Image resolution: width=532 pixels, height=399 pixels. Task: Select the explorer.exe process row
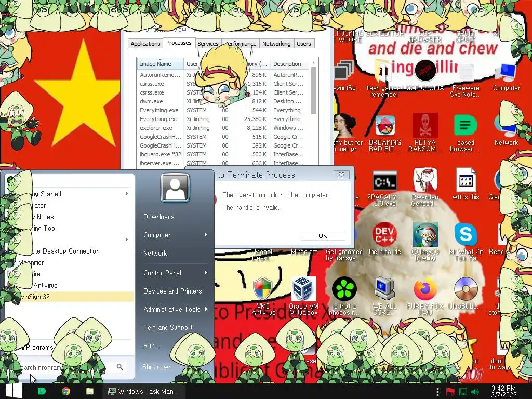(x=222, y=128)
